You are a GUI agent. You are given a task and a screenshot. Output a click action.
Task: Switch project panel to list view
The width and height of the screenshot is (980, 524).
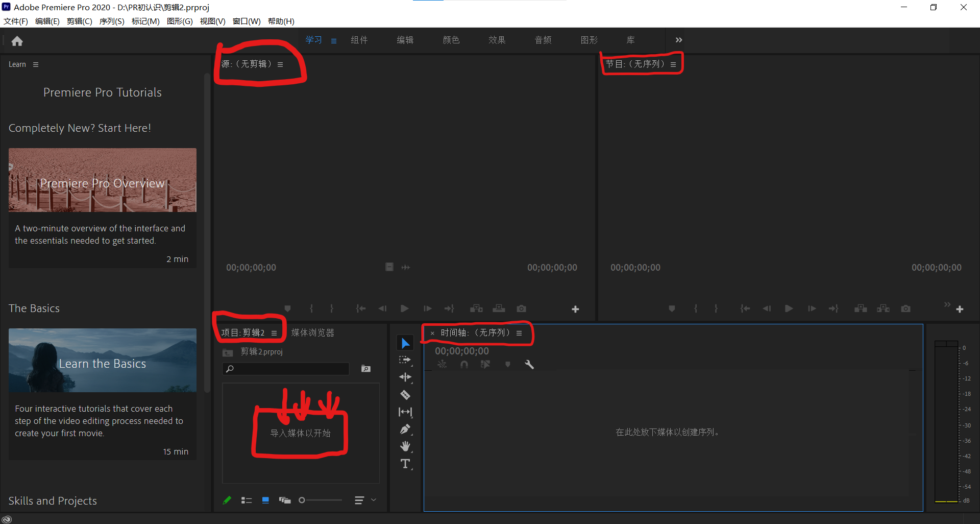247,501
